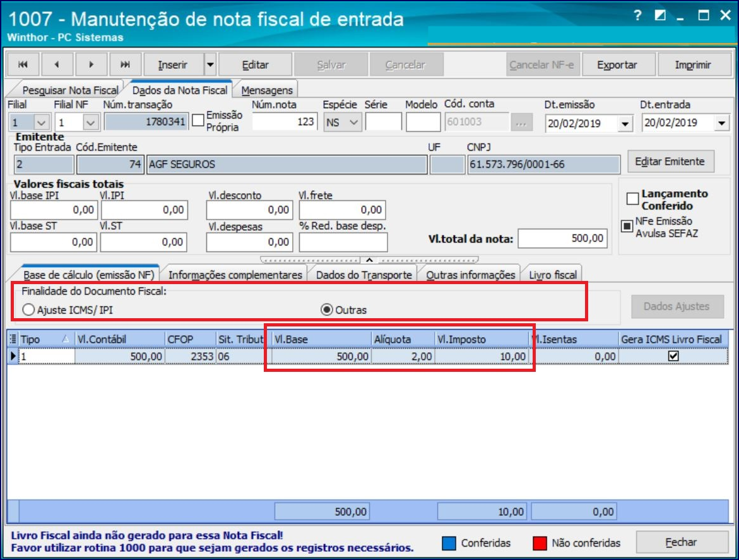Click the Vl.frete field

pyautogui.click(x=342, y=210)
